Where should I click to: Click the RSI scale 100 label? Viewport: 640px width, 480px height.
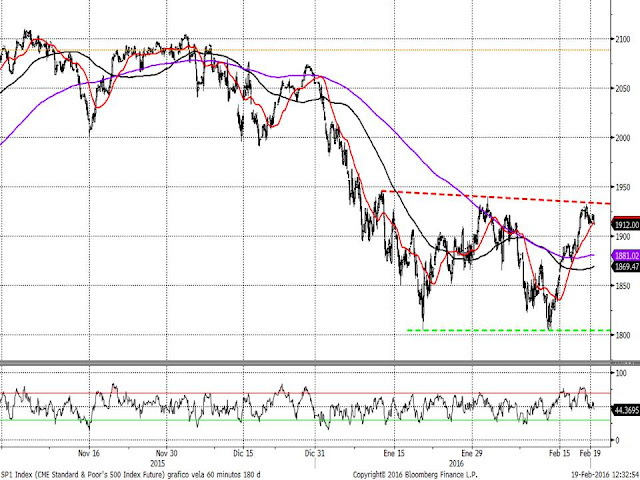pyautogui.click(x=621, y=373)
